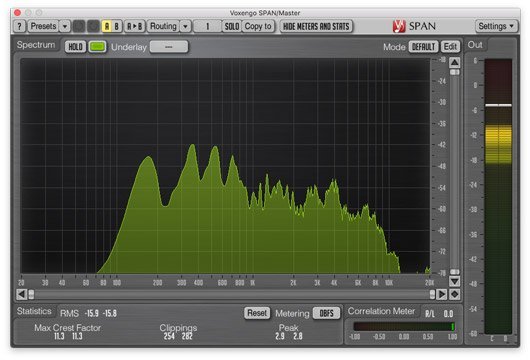Close the Voxengo SPAN window

pyautogui.click(x=17, y=13)
